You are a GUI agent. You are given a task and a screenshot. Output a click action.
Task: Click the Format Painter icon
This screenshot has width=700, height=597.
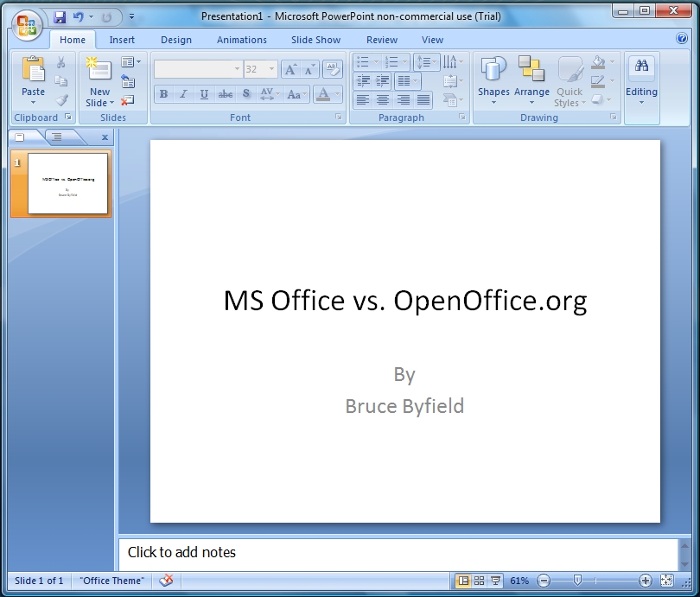click(x=60, y=98)
